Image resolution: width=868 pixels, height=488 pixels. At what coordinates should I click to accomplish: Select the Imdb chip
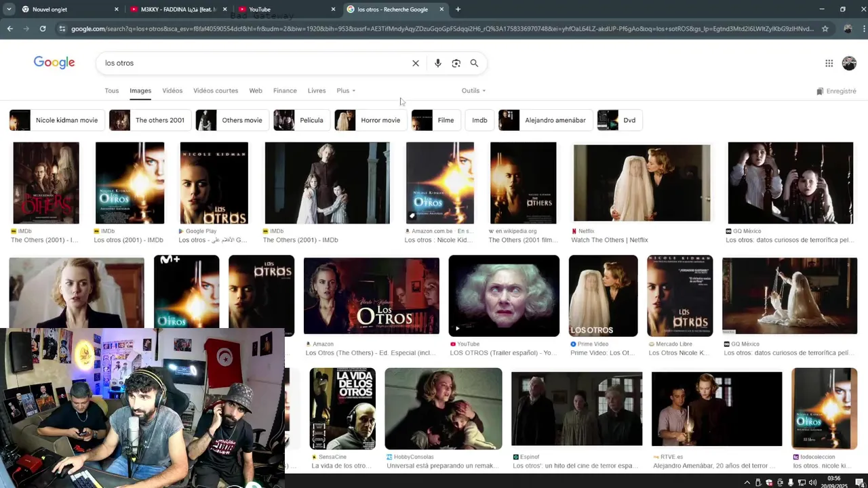479,120
